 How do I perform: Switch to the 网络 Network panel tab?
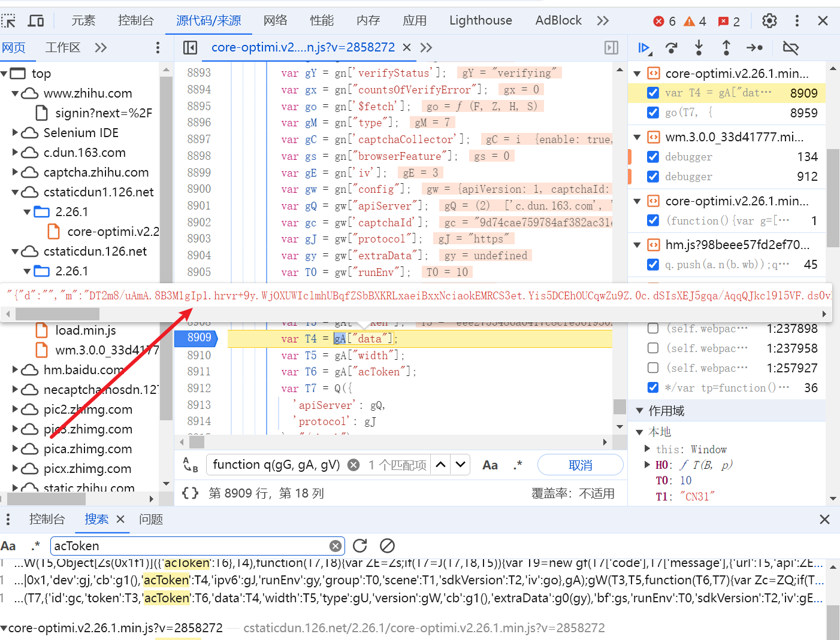click(x=276, y=21)
